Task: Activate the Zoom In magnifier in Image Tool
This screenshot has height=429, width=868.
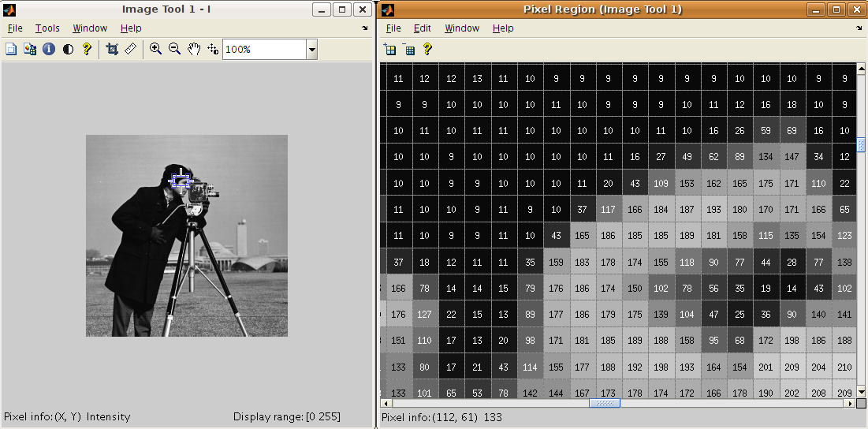Action: pos(155,49)
